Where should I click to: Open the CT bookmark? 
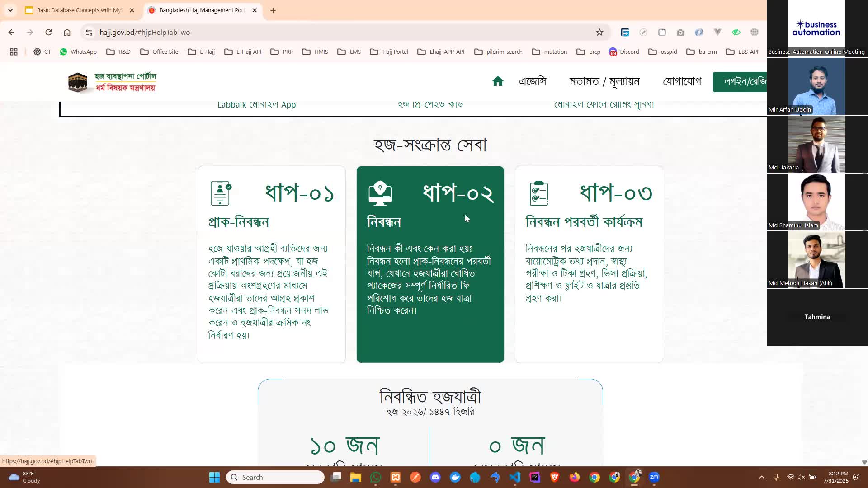click(42, 52)
